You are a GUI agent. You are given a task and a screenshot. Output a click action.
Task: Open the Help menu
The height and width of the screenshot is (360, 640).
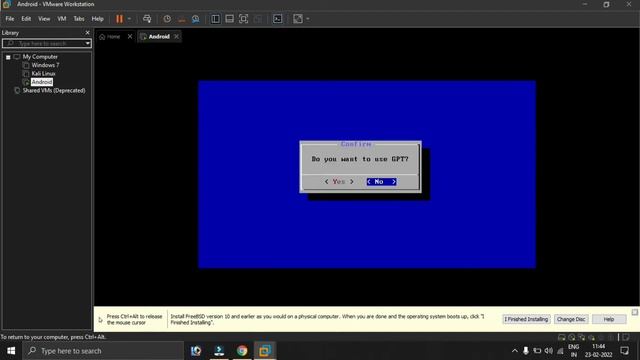click(x=98, y=19)
